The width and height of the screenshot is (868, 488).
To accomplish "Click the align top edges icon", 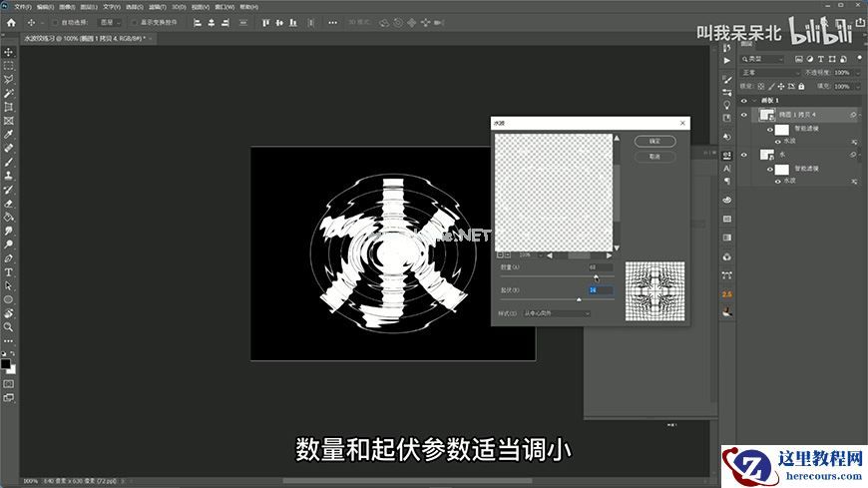I will coord(265,23).
